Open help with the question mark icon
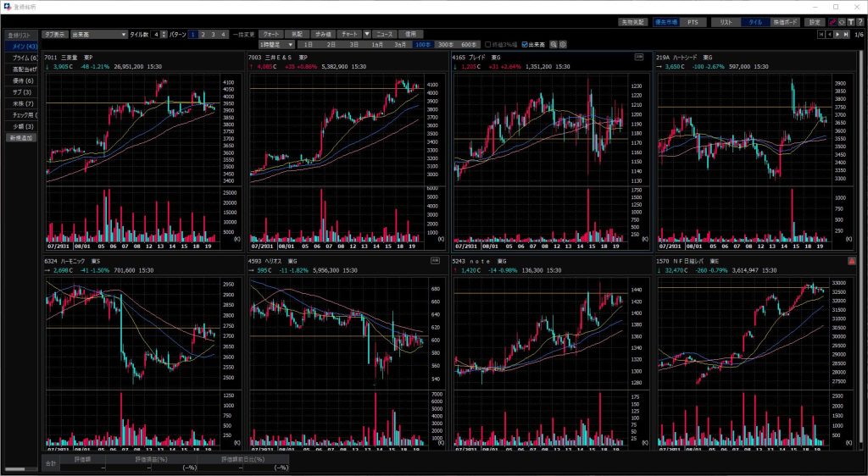 [x=859, y=22]
